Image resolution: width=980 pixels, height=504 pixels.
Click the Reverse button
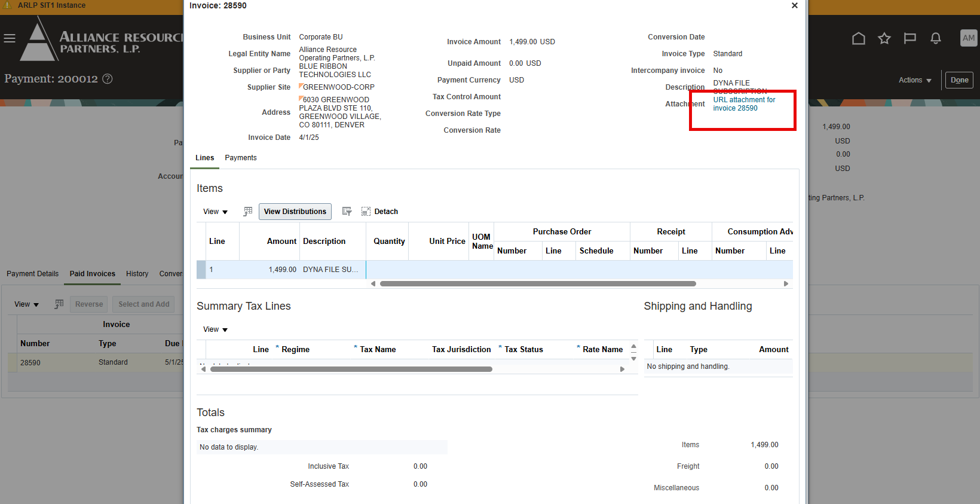(89, 304)
